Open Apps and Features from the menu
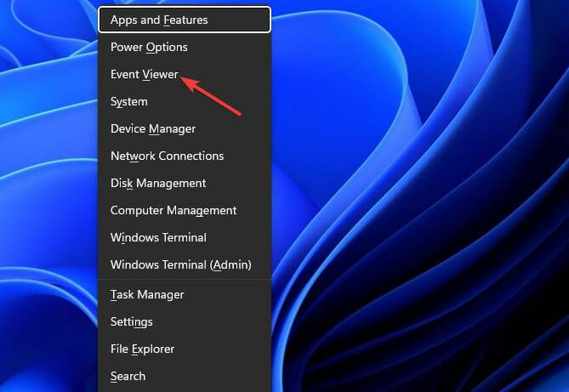 point(185,20)
